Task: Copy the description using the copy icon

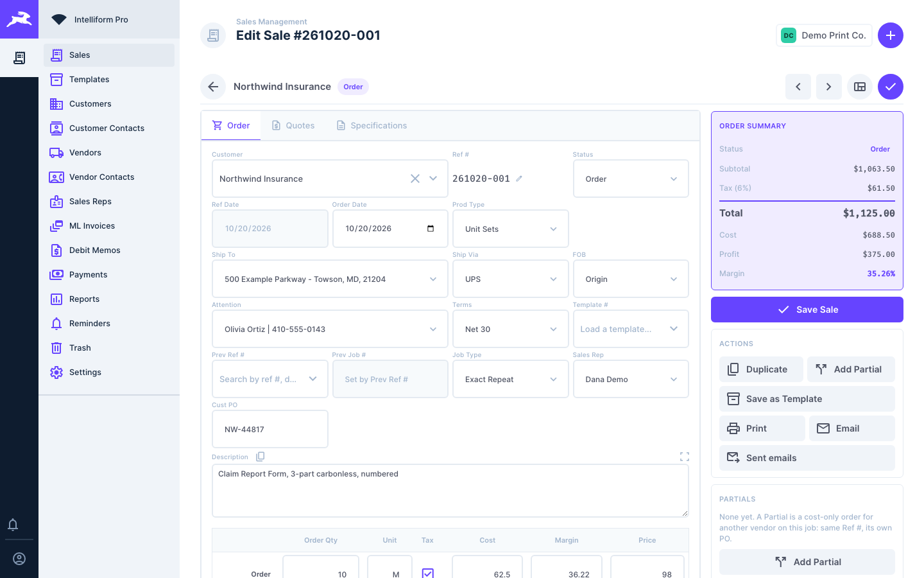Action: click(260, 457)
